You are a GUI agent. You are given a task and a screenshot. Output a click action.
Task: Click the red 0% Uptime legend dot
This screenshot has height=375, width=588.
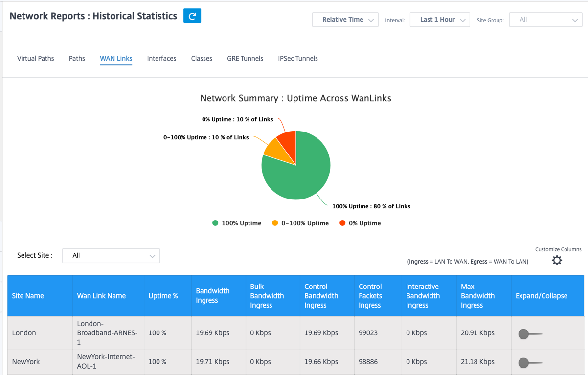point(342,223)
